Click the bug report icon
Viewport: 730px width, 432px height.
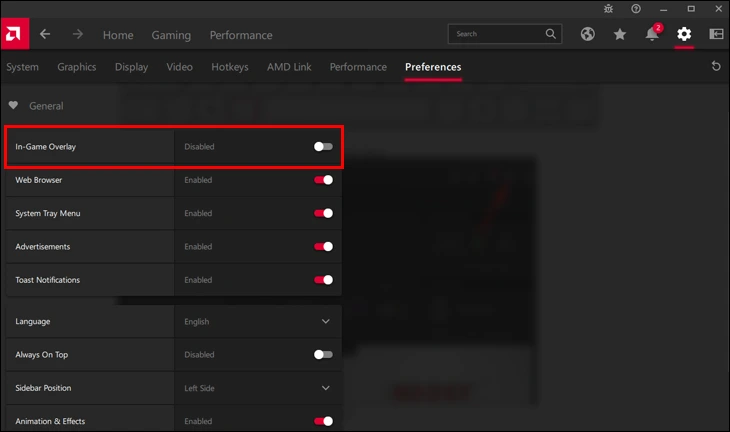608,9
